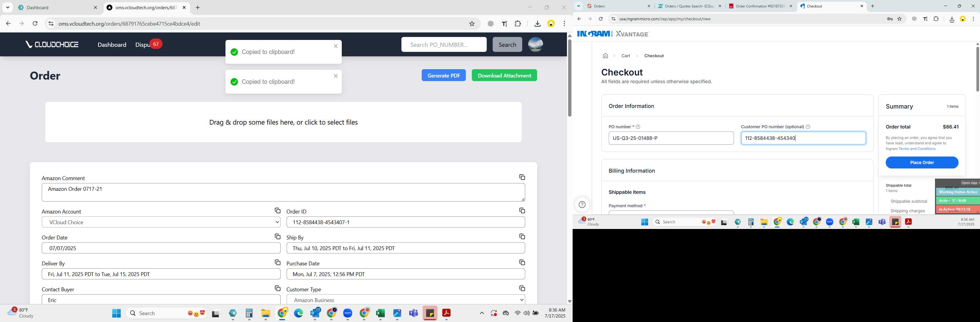Click the Search button next to PO_NUMBER field
This screenshot has width=980, height=322.
pos(507,44)
